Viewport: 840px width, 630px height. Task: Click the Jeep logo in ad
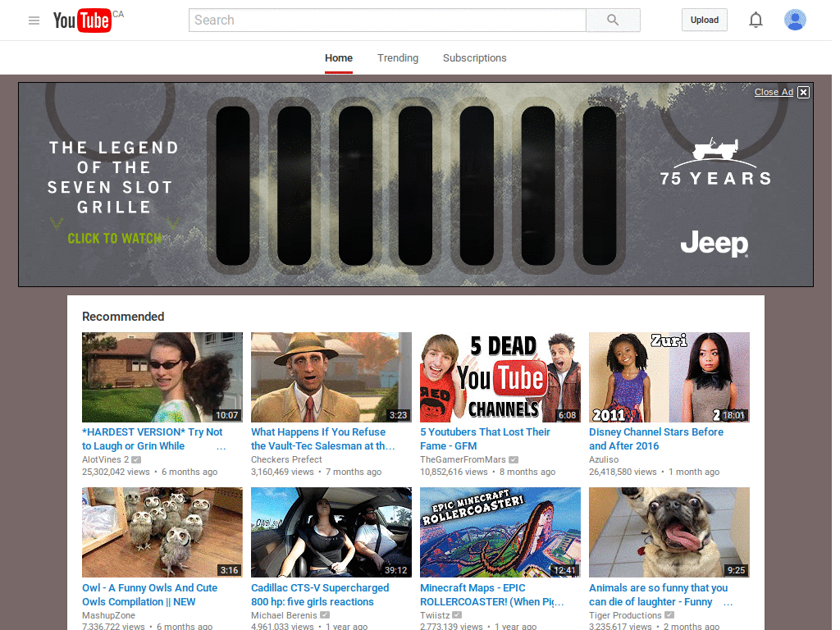[x=714, y=244]
